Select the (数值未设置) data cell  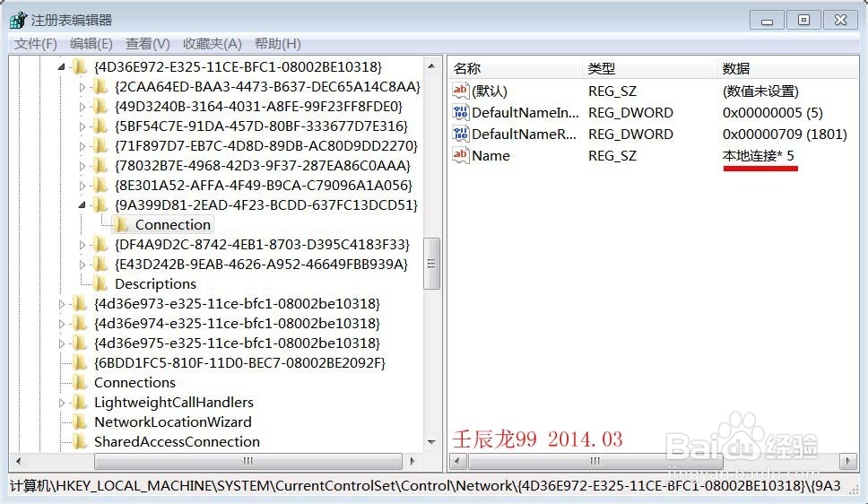coord(760,91)
